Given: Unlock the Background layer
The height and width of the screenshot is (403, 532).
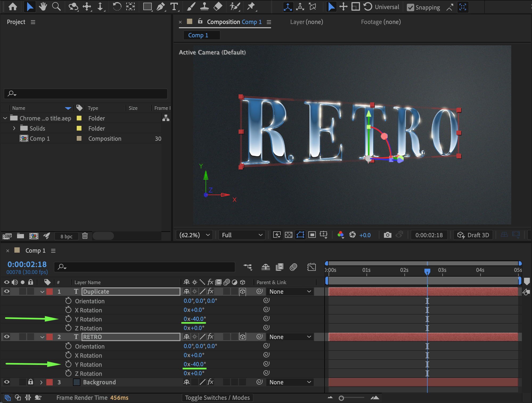Looking at the screenshot, I should click(31, 382).
